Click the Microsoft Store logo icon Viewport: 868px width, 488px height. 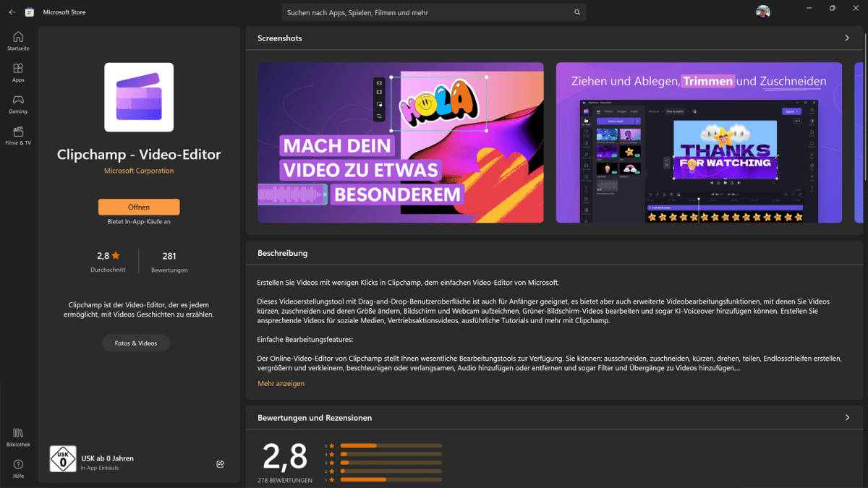pos(30,12)
